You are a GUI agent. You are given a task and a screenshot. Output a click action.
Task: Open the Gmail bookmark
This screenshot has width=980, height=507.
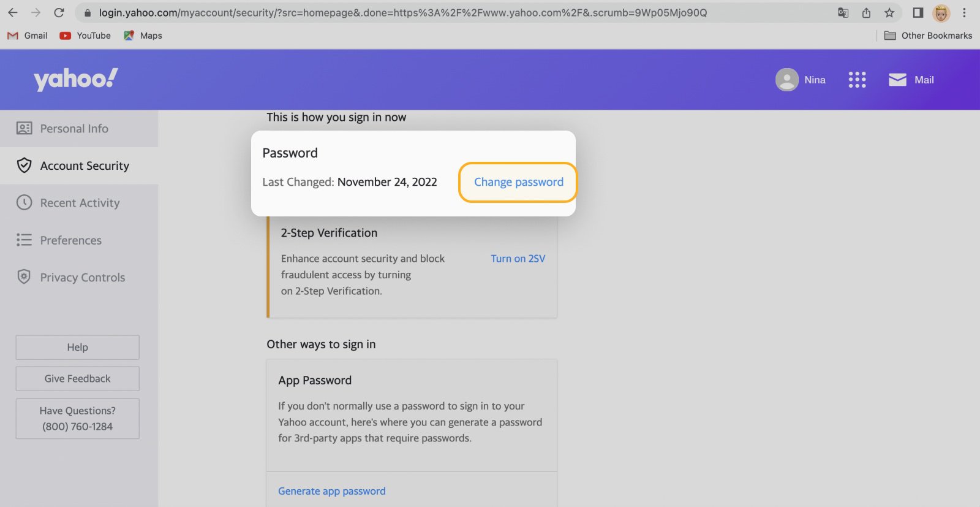(x=28, y=35)
